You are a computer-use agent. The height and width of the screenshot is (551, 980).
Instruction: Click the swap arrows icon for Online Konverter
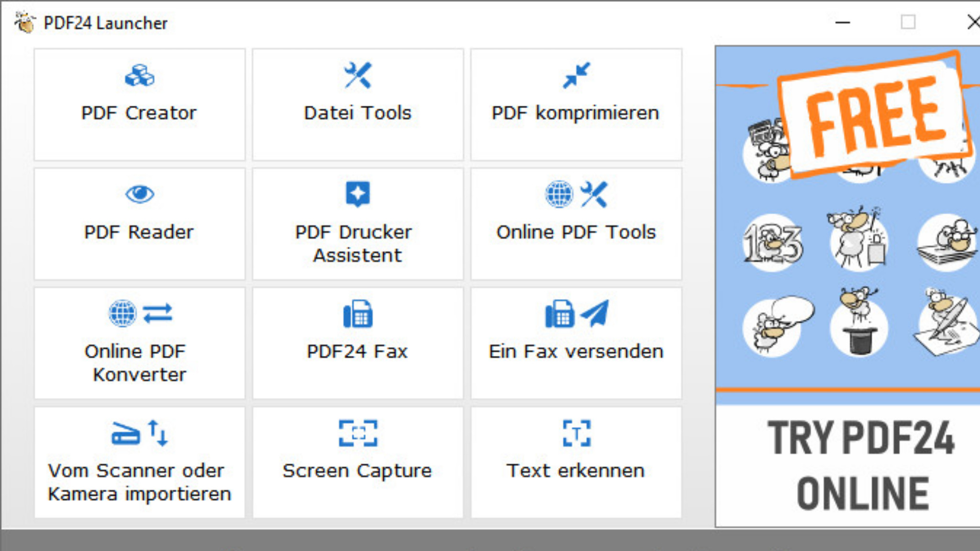point(157,313)
